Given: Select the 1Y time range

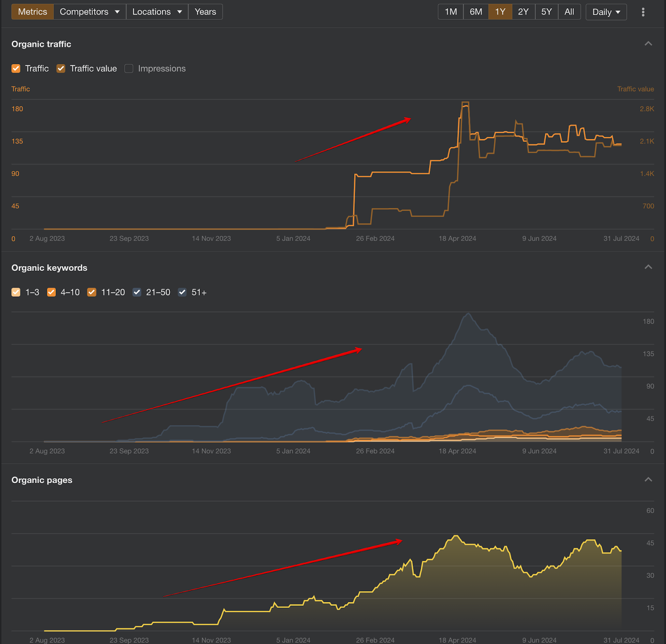Looking at the screenshot, I should [500, 12].
